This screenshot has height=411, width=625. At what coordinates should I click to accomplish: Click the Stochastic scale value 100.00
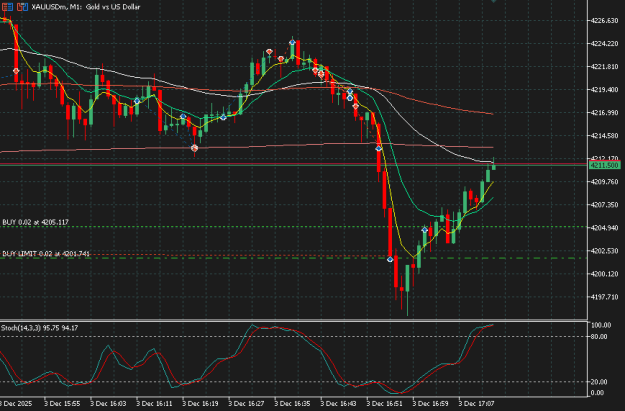(x=601, y=325)
